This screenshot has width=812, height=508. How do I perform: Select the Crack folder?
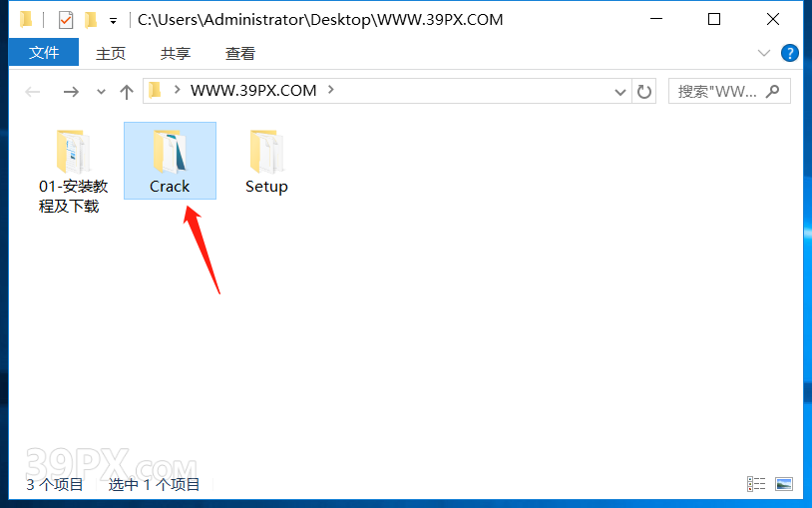tap(170, 161)
